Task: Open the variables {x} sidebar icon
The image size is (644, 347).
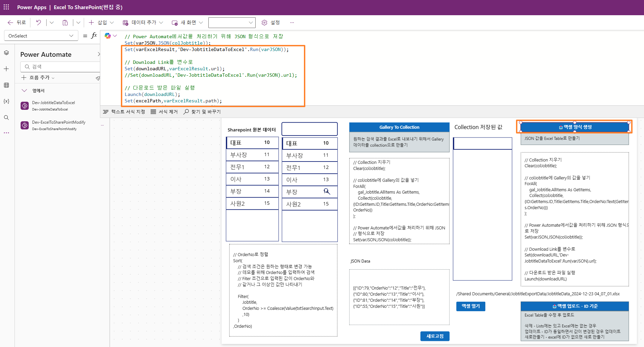Action: (x=6, y=101)
